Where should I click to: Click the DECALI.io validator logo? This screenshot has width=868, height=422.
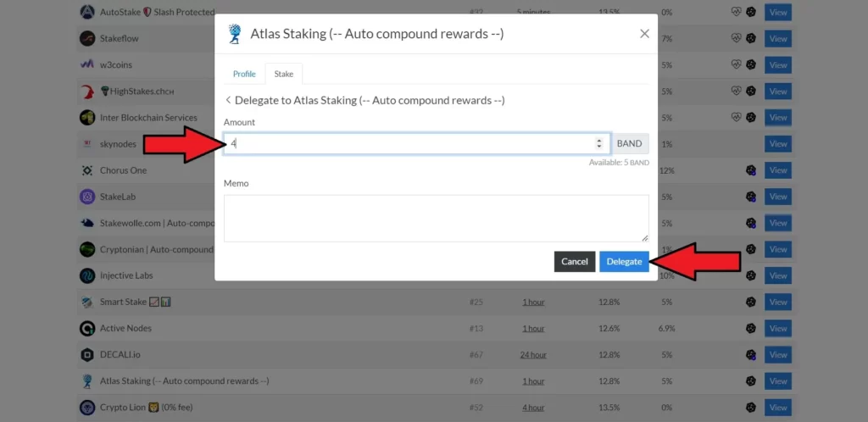point(86,355)
